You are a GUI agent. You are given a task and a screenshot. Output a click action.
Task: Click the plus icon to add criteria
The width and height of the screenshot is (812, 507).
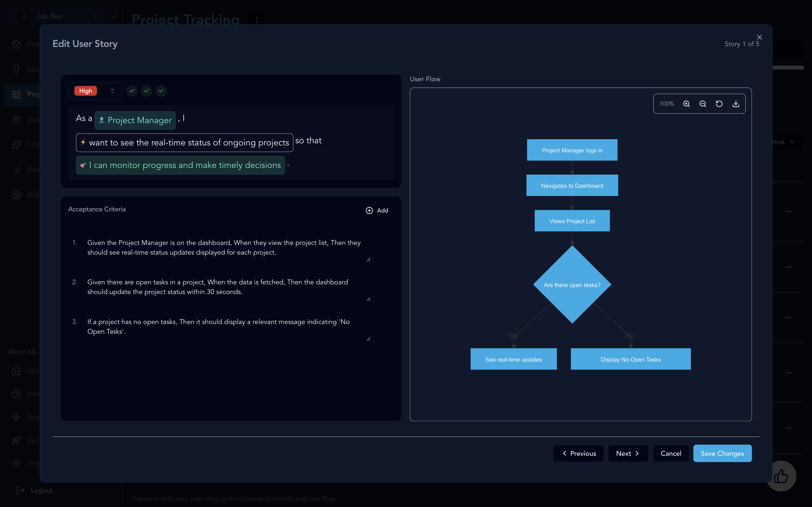click(x=369, y=211)
